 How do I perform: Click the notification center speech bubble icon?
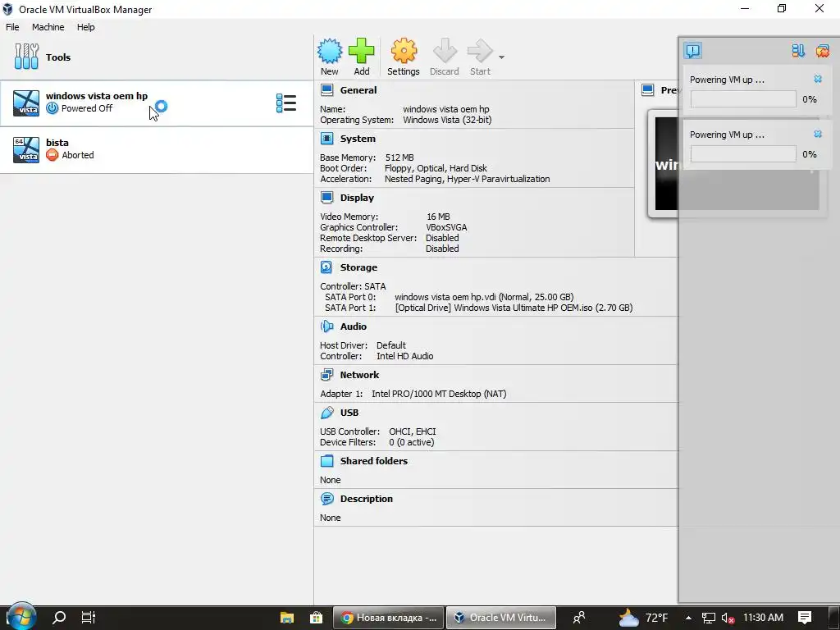(x=692, y=51)
